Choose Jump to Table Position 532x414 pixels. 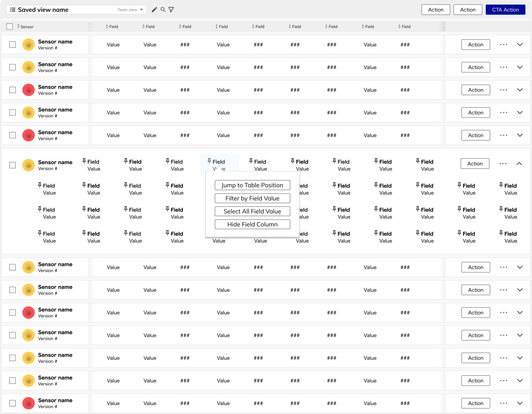[x=252, y=185]
